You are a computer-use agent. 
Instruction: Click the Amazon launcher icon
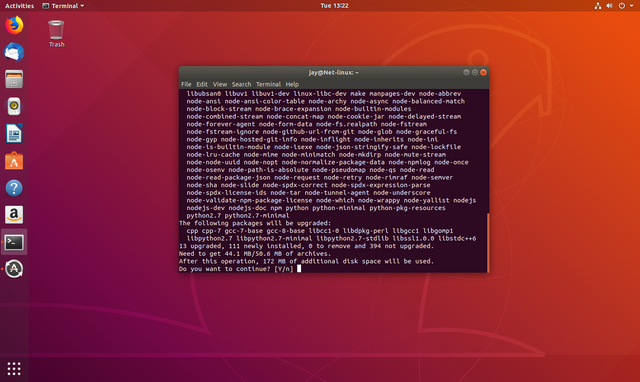(x=14, y=215)
